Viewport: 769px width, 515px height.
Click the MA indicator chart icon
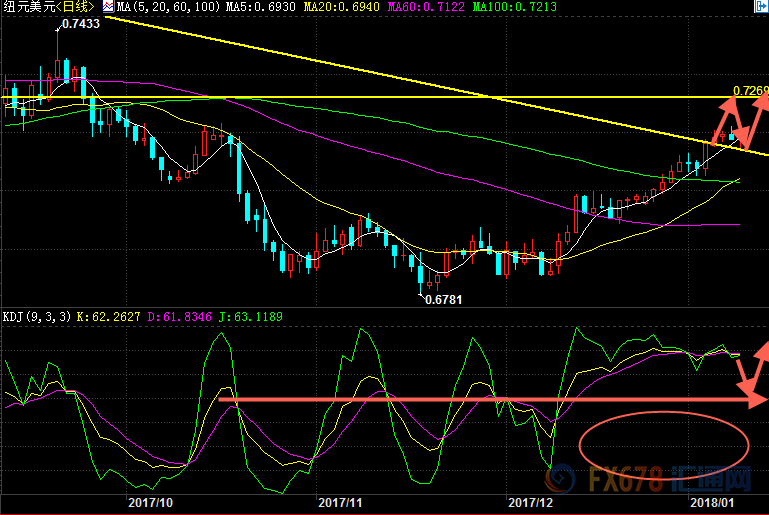(108, 6)
